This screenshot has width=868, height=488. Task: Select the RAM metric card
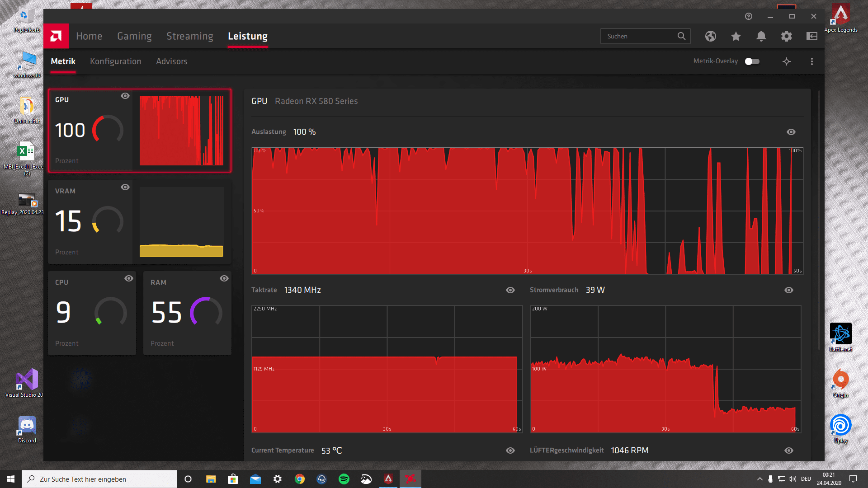click(187, 313)
